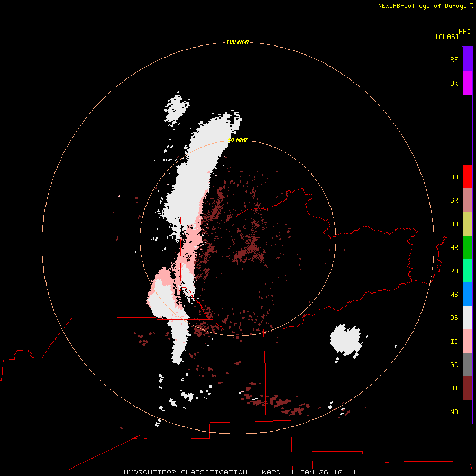
Task: Select the yellow BD legend swatch
Action: pyautogui.click(x=467, y=224)
